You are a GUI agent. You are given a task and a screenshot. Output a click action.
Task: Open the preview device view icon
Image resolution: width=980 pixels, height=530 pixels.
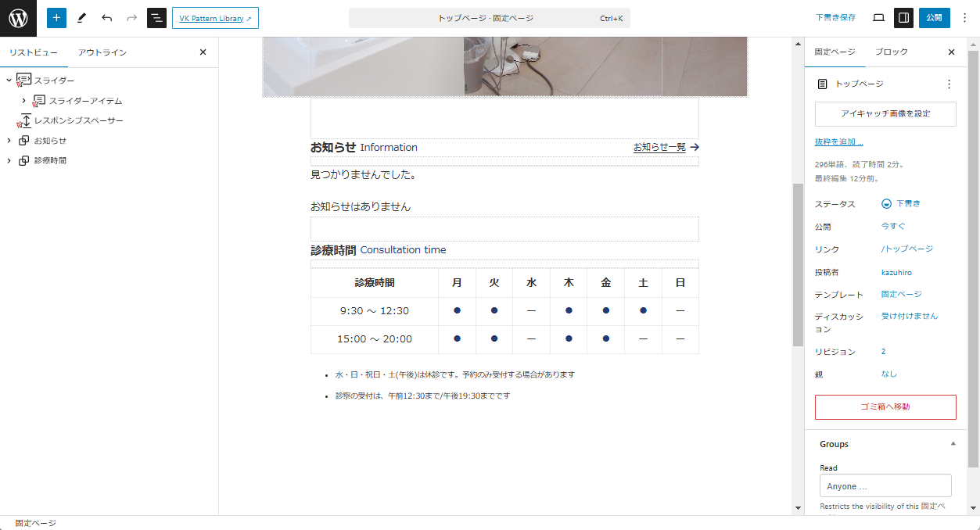(878, 18)
